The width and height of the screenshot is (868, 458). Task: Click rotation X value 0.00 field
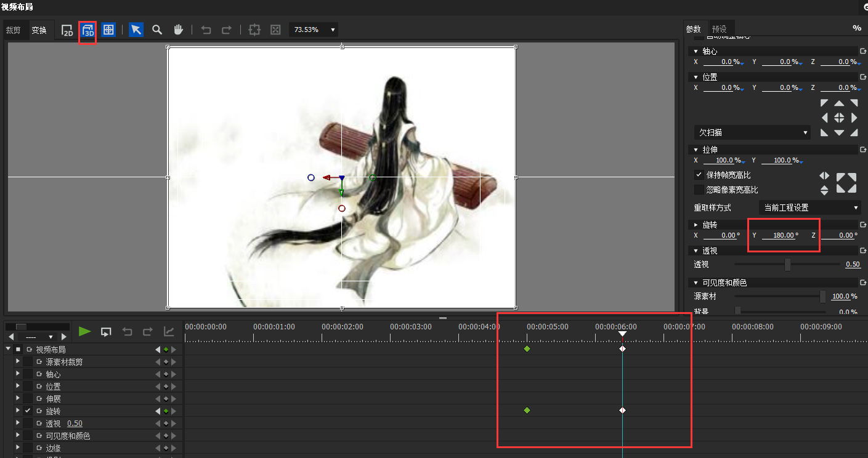pyautogui.click(x=721, y=235)
